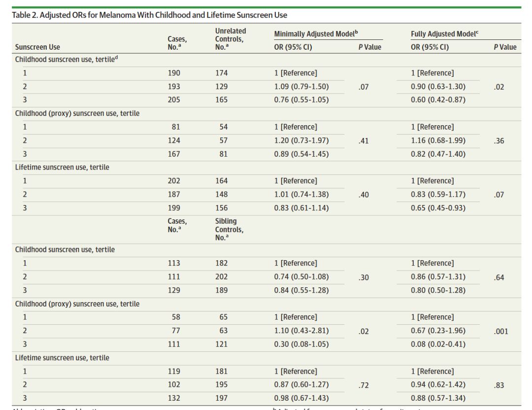Click the OR value 0.08 (0.02-0.41)

[438, 344]
